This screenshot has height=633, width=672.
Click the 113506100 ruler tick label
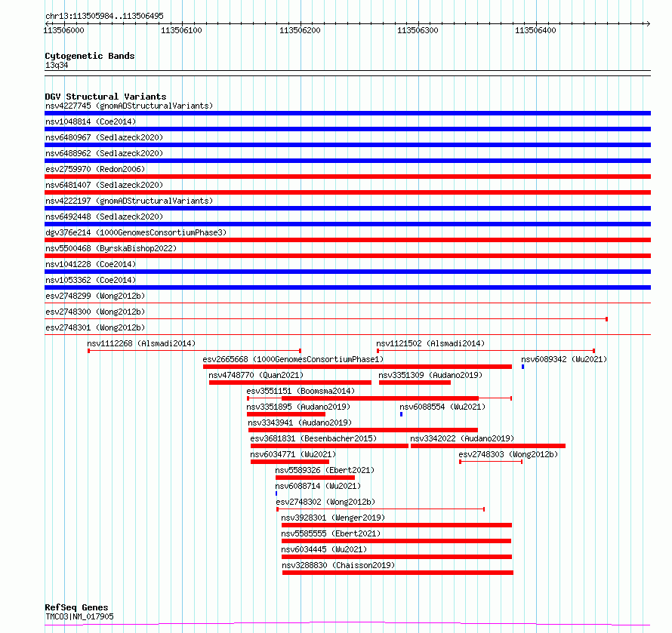pyautogui.click(x=181, y=30)
